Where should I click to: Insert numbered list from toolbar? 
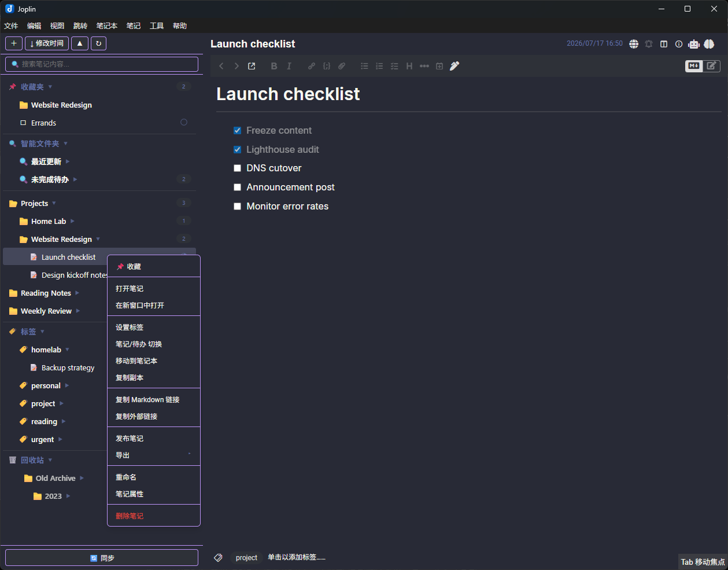click(379, 66)
